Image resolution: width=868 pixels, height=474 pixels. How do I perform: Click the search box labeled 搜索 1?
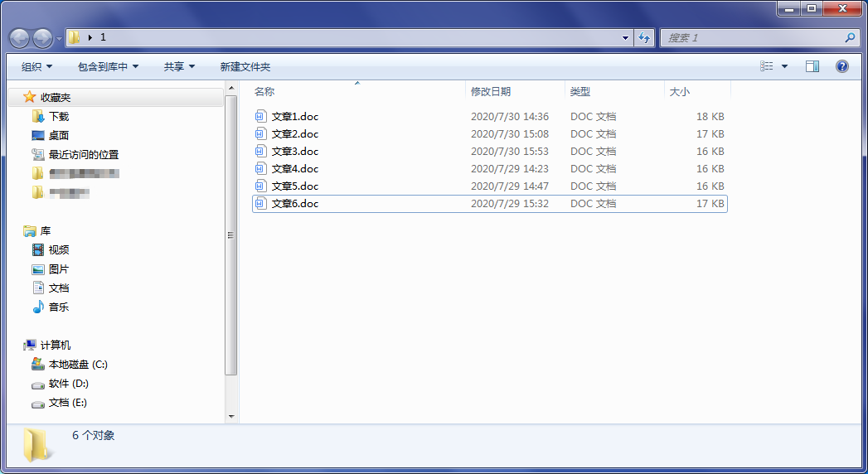point(760,37)
